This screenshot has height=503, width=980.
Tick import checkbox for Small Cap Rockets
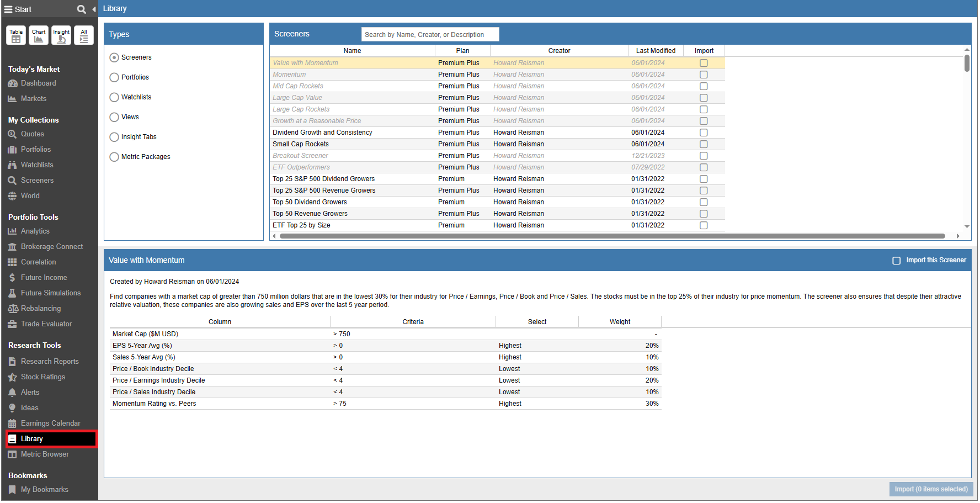tap(704, 144)
